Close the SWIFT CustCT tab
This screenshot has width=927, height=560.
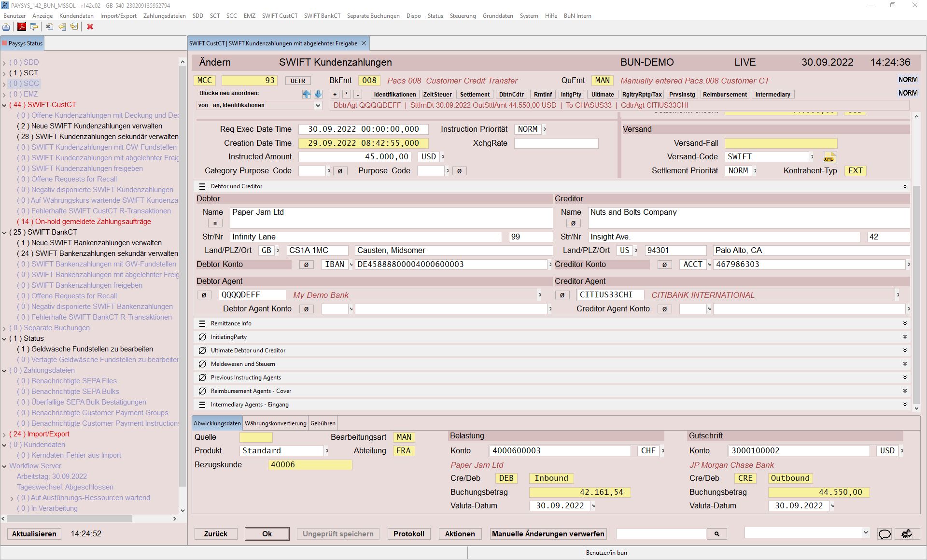coord(364,43)
